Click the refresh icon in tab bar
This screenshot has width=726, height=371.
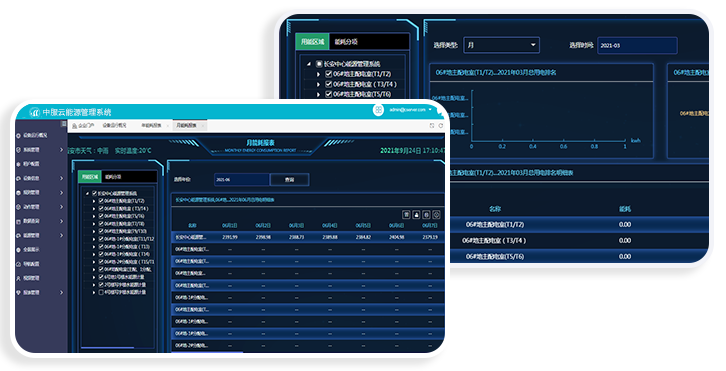pyautogui.click(x=441, y=126)
